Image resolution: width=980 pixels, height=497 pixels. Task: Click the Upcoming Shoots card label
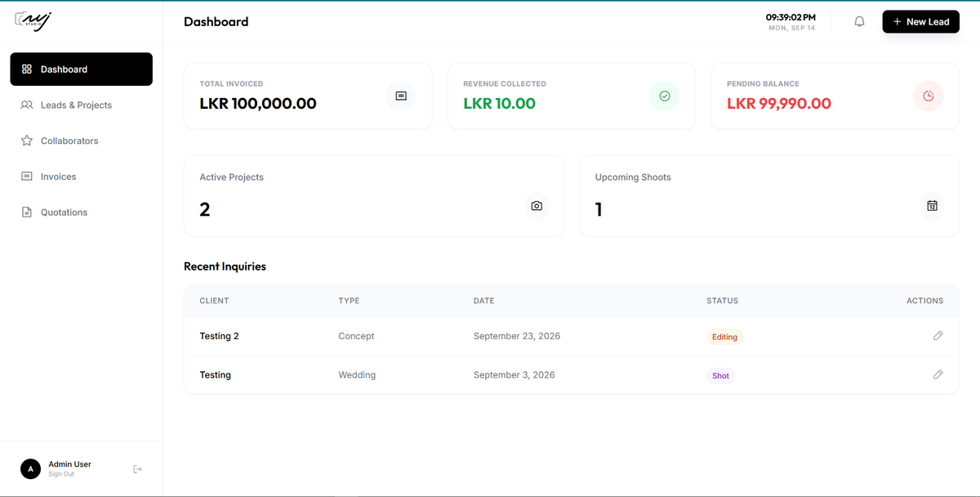point(633,177)
